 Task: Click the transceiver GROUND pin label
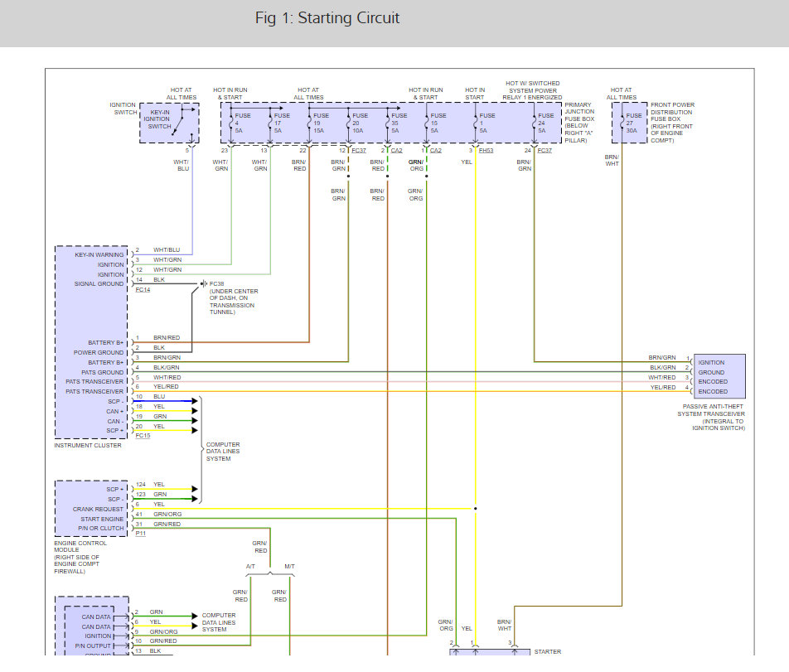[x=711, y=372]
